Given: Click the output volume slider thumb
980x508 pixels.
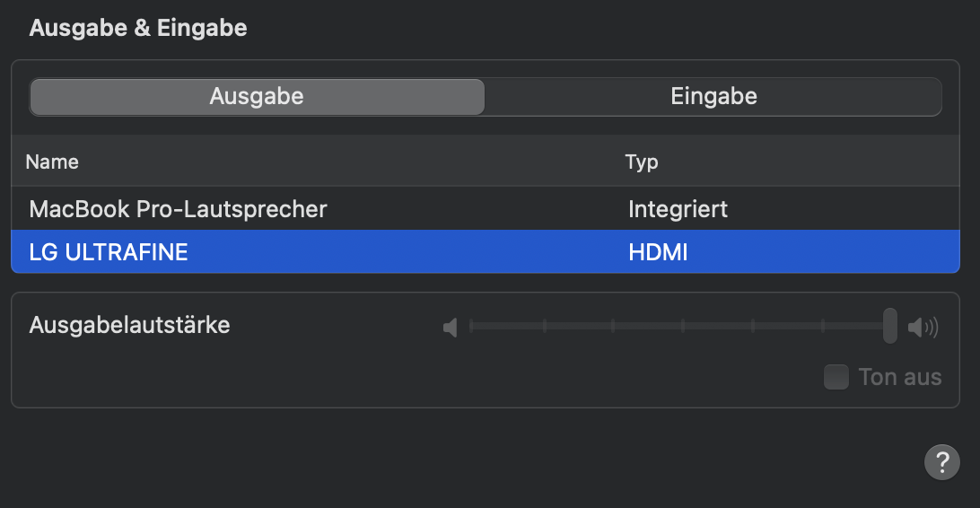Looking at the screenshot, I should 889,326.
